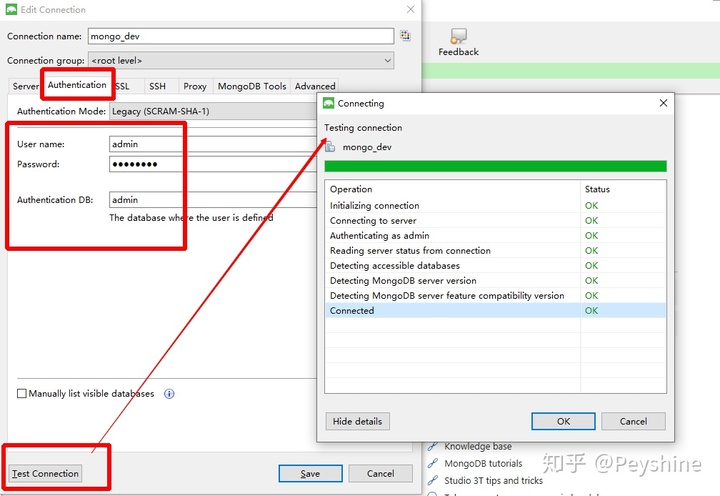Click into the Password field
The height and width of the screenshot is (496, 720).
(213, 164)
